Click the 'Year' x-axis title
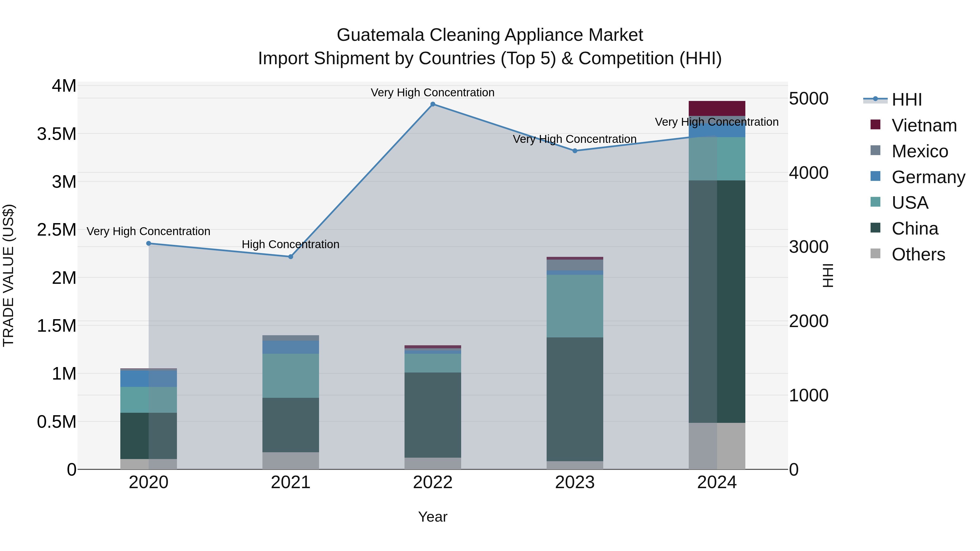 click(x=433, y=517)
